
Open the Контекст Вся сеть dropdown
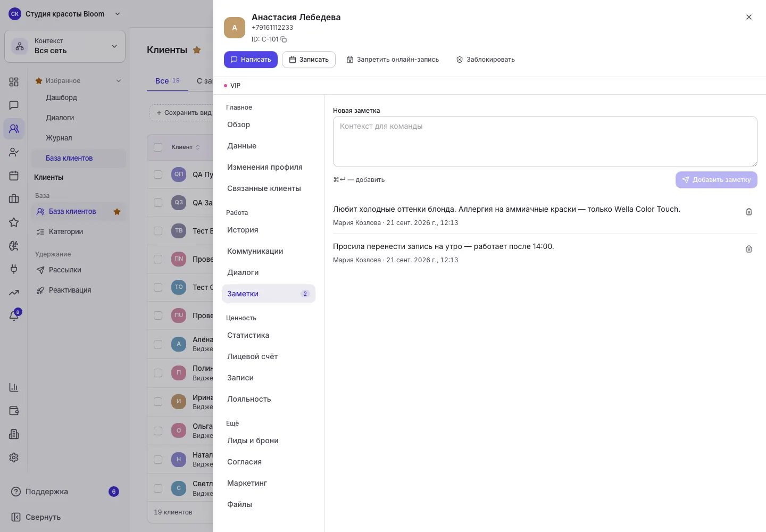(x=65, y=46)
